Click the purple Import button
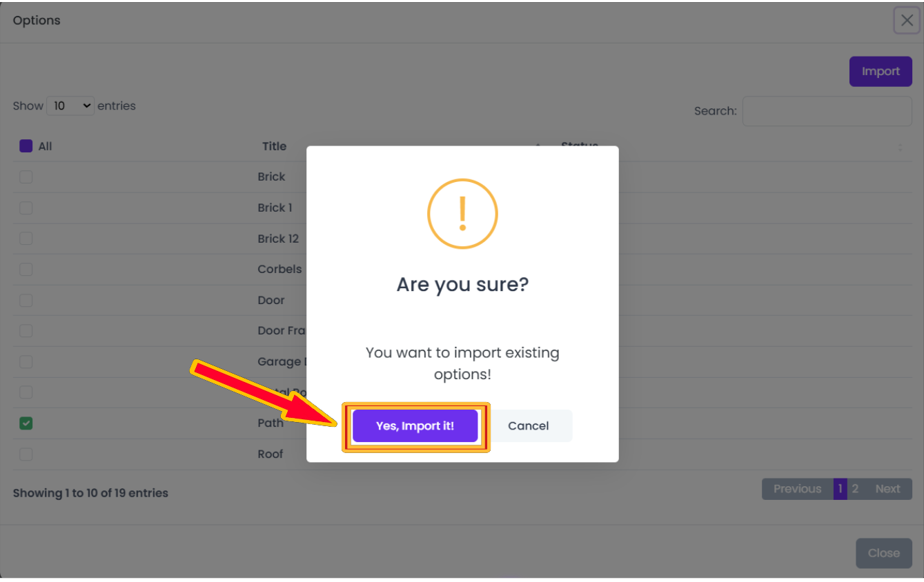Viewport: 924px width, 582px height. [x=881, y=71]
